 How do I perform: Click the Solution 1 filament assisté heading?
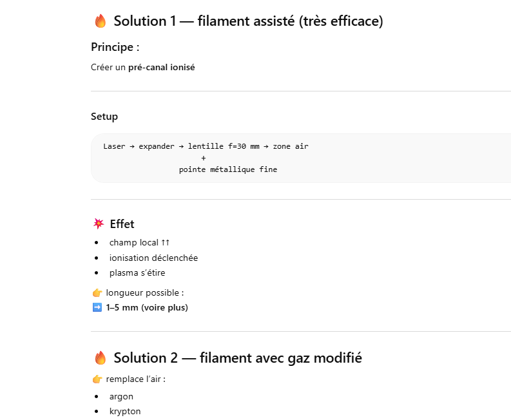pos(248,21)
